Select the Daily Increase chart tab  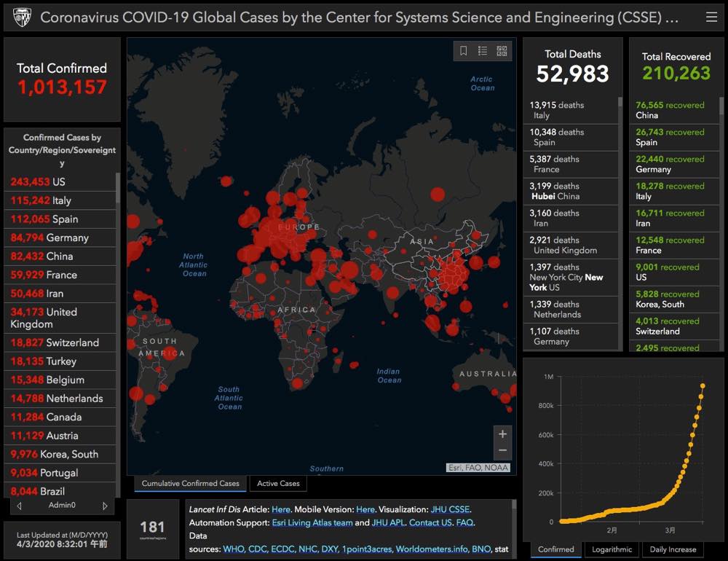pos(673,549)
